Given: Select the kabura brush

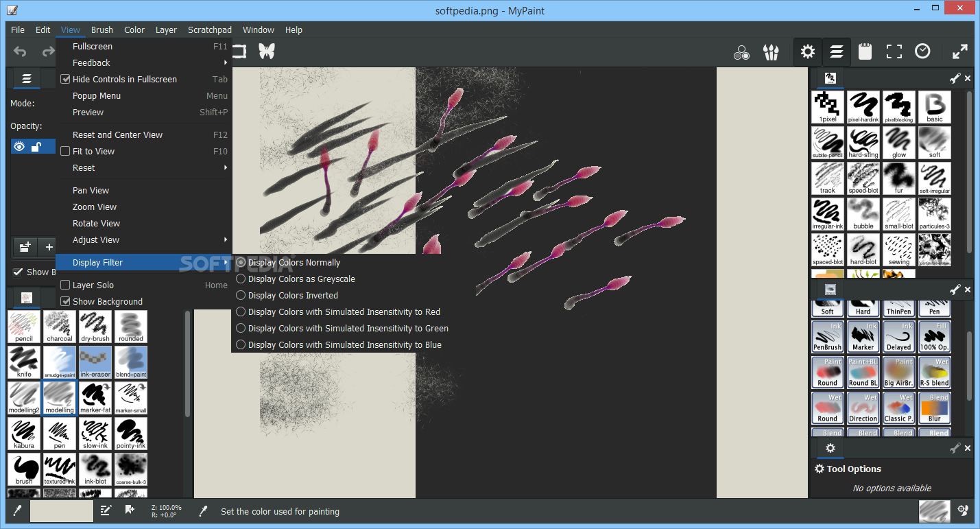Looking at the screenshot, I should (24, 434).
